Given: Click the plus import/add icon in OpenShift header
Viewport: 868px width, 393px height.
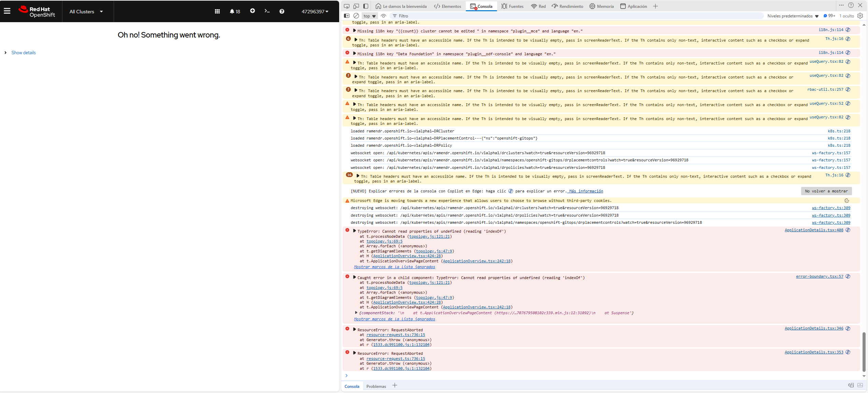Looking at the screenshot, I should click(252, 11).
